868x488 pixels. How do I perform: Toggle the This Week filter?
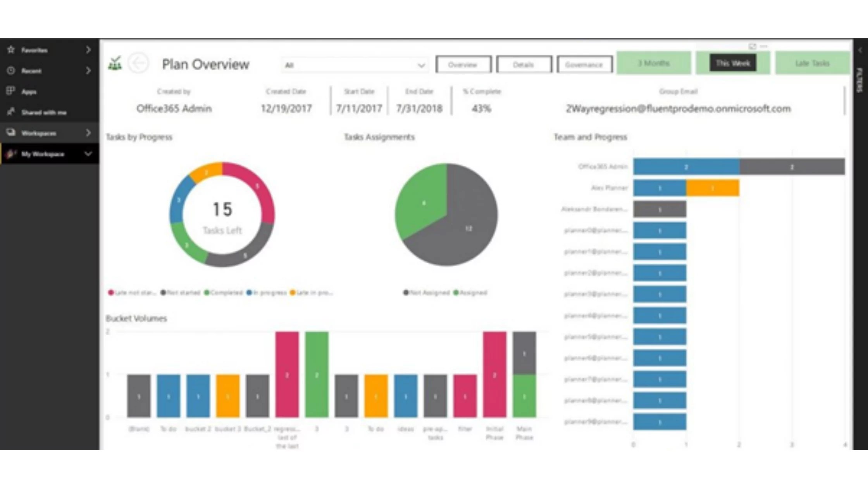(x=732, y=63)
